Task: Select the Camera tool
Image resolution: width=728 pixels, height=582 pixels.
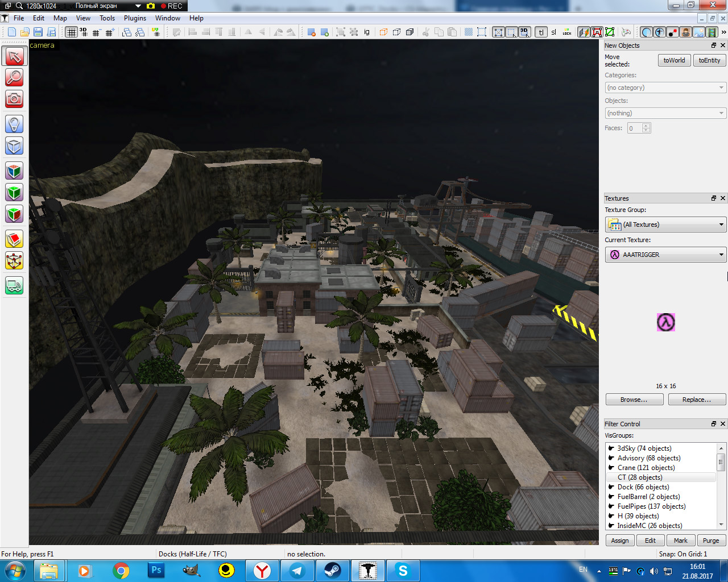Action: [x=14, y=99]
